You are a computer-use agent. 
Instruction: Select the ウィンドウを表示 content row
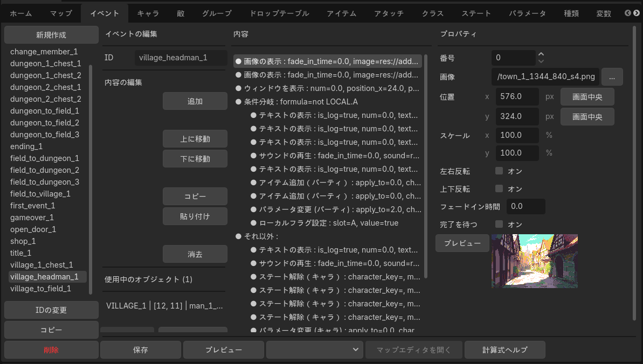328,88
